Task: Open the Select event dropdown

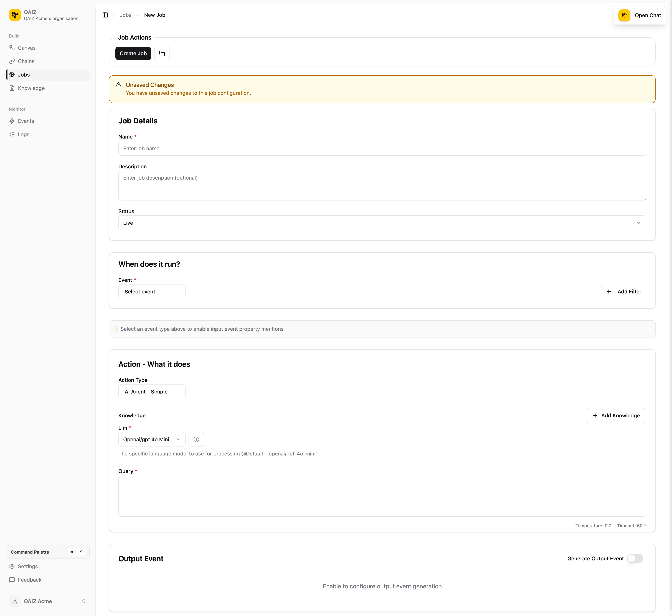Action: [x=152, y=291]
